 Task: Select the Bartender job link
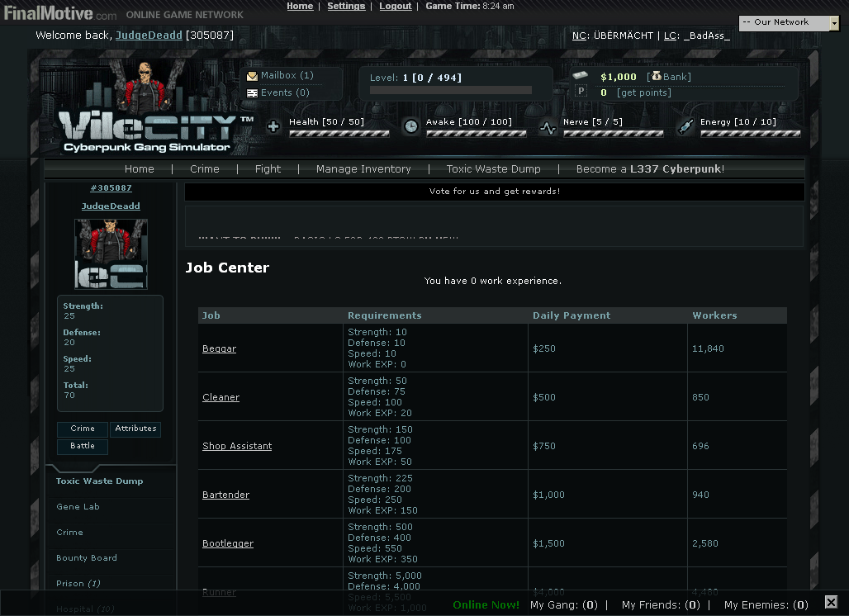(x=225, y=495)
